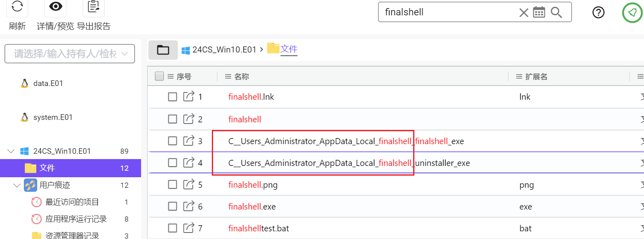Click the refresh icon labeled 刷新
644x239 pixels.
tap(17, 6)
